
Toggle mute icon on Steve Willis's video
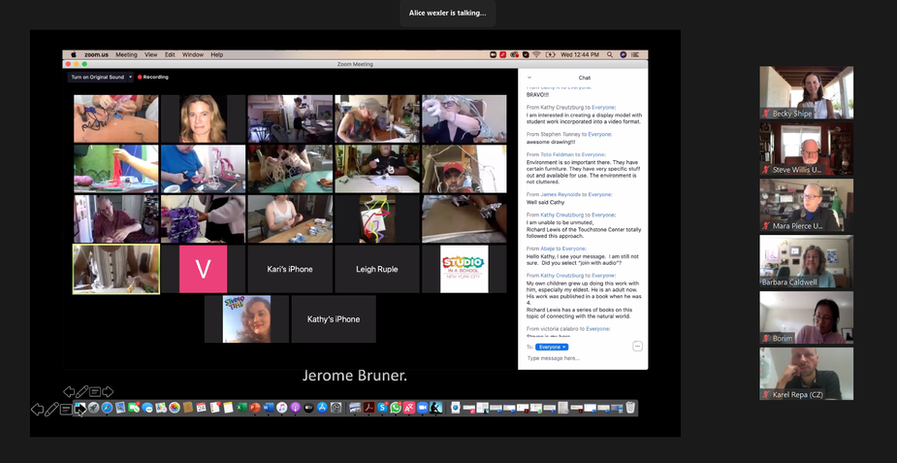point(765,169)
